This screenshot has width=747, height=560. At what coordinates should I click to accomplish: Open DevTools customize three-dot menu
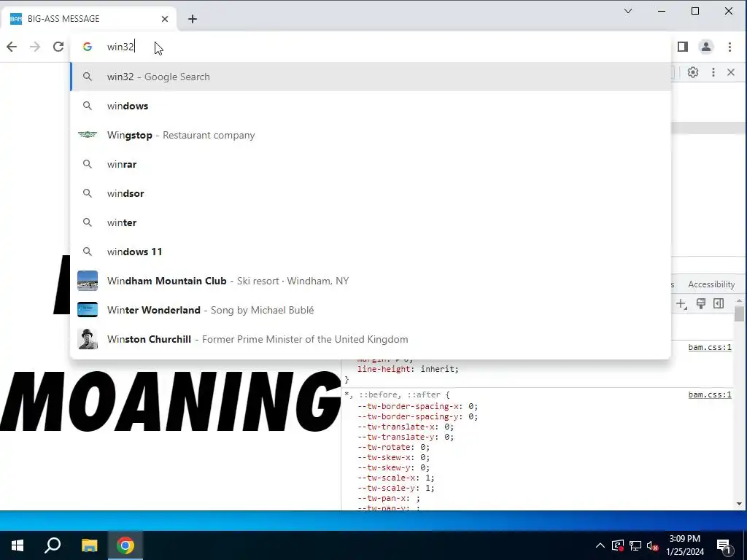pos(713,72)
